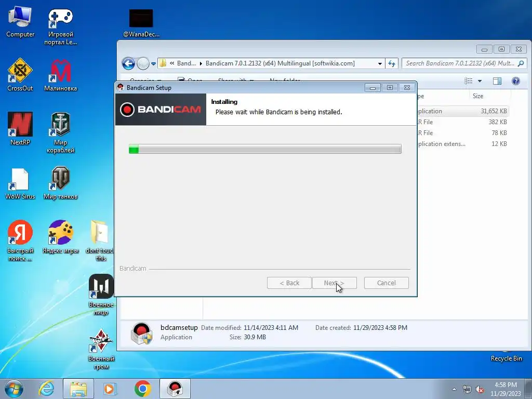Open recent locations dropdown in Explorer
The image size is (532, 399).
(x=153, y=63)
